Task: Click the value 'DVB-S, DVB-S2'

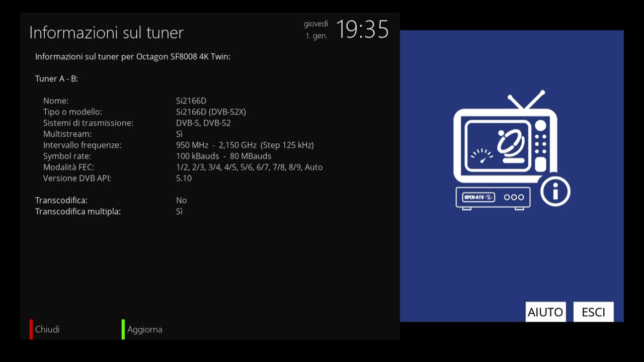Action: pyautogui.click(x=203, y=123)
